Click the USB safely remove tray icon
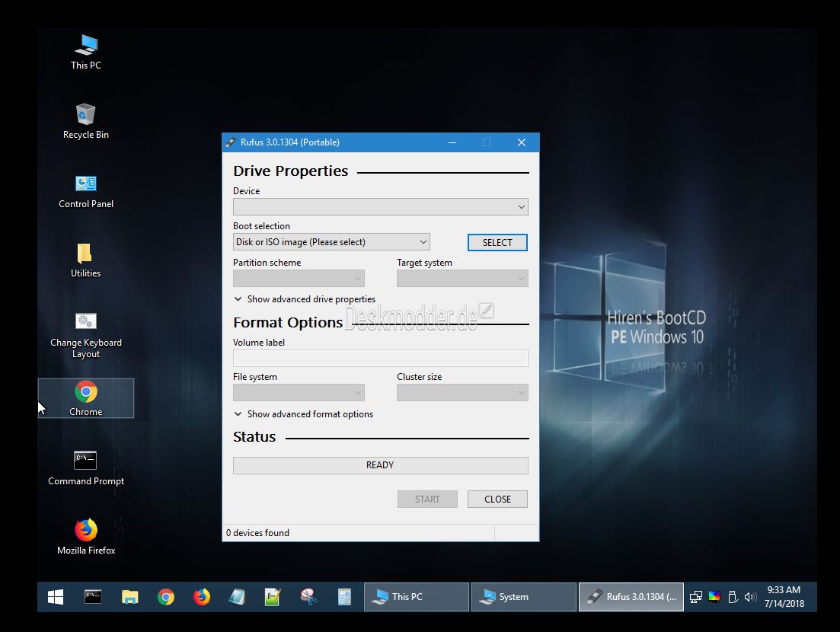This screenshot has height=632, width=840. (733, 597)
